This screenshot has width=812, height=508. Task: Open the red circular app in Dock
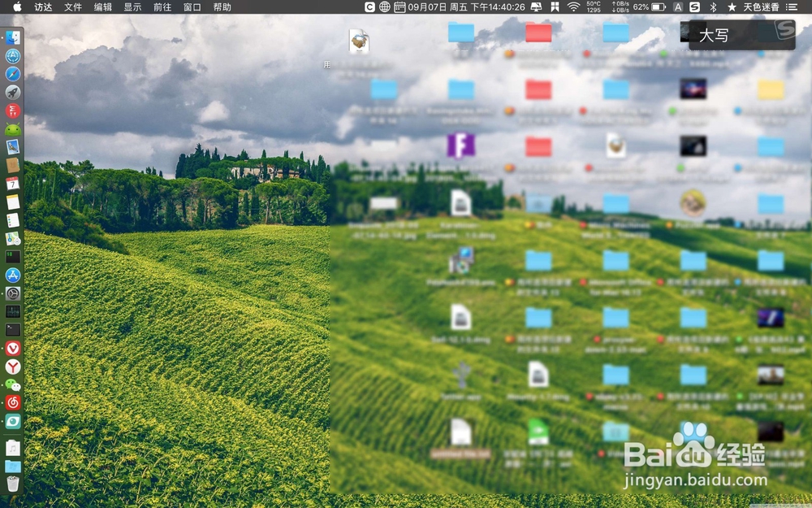[x=13, y=111]
